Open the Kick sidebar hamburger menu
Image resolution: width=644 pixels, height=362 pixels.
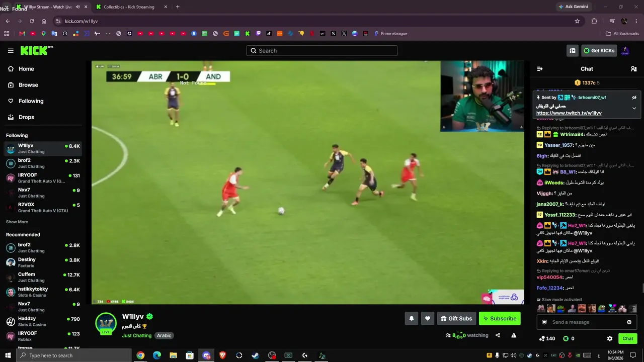point(11,51)
